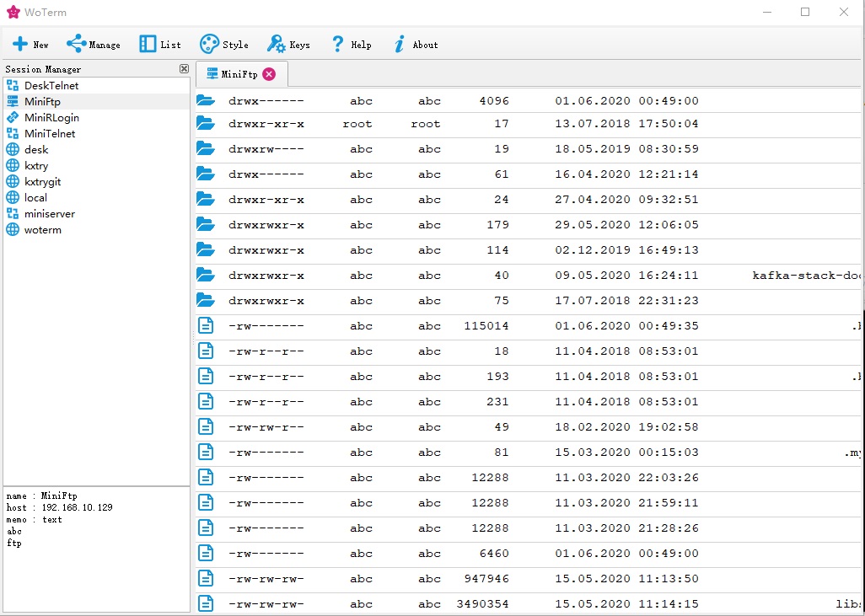865x616 pixels.
Task: Click the size value 75
Action: click(502, 301)
